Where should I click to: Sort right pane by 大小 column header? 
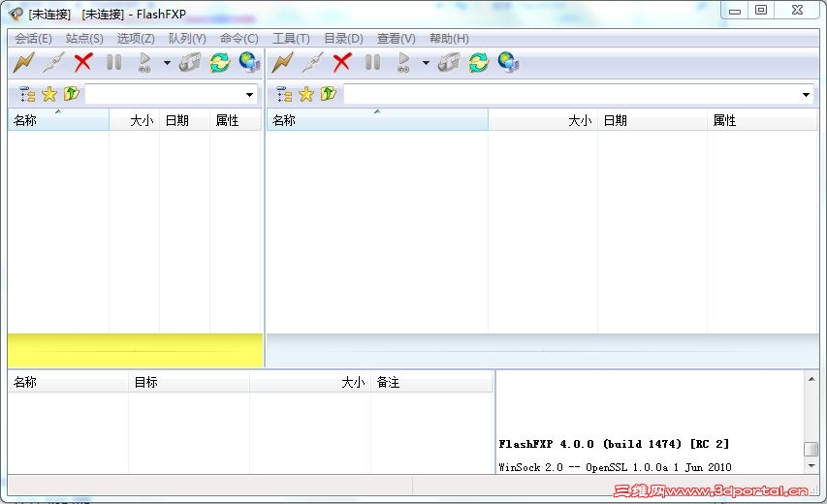click(x=543, y=120)
